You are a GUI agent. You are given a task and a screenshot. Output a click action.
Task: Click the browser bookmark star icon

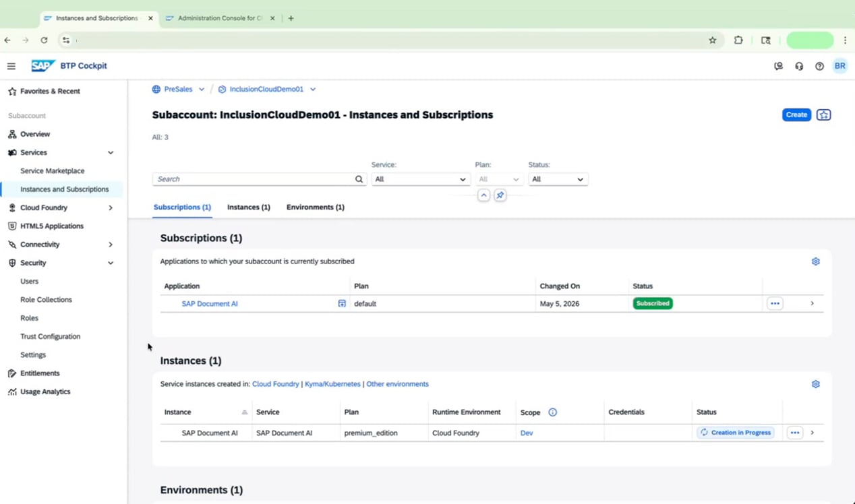[712, 40]
